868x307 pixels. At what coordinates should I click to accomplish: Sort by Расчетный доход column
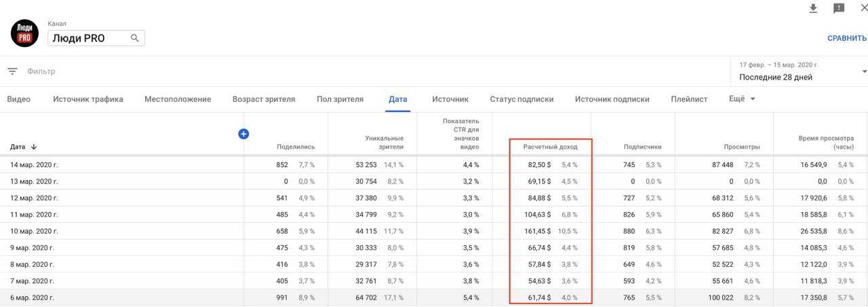pos(550,147)
